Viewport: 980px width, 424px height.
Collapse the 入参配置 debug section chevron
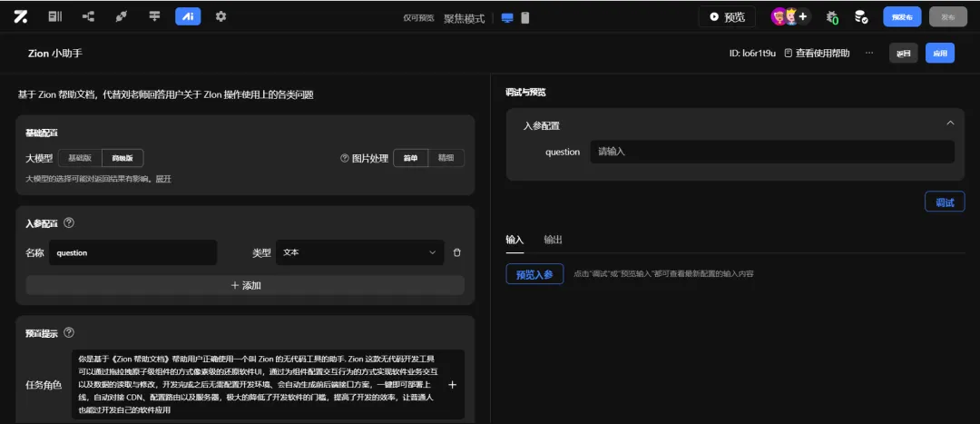(x=951, y=123)
